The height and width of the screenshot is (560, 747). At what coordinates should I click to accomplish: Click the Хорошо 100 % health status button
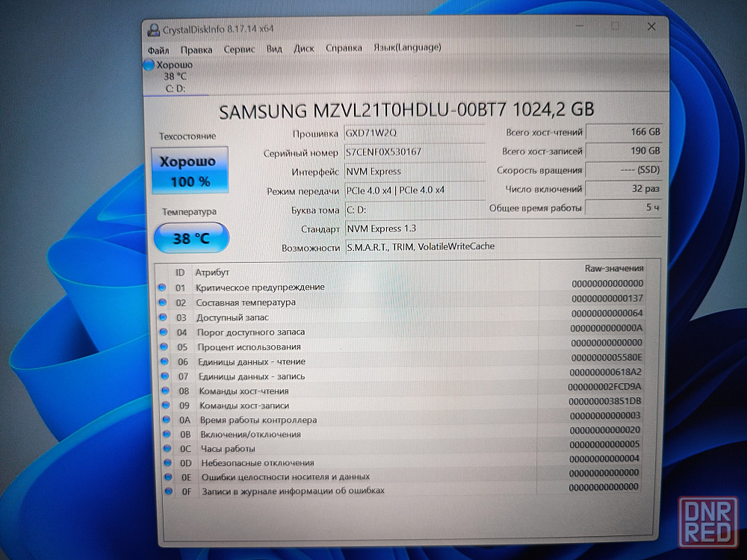pyautogui.click(x=190, y=170)
